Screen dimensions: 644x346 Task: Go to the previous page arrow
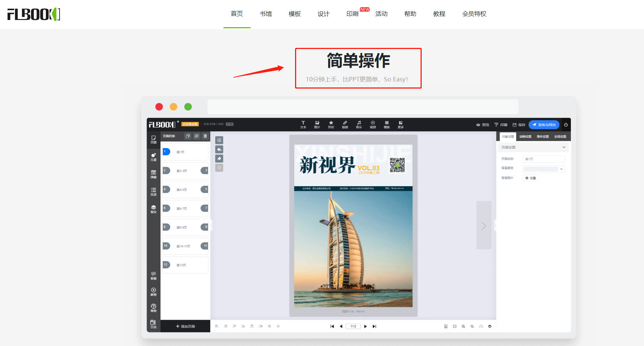pyautogui.click(x=341, y=326)
